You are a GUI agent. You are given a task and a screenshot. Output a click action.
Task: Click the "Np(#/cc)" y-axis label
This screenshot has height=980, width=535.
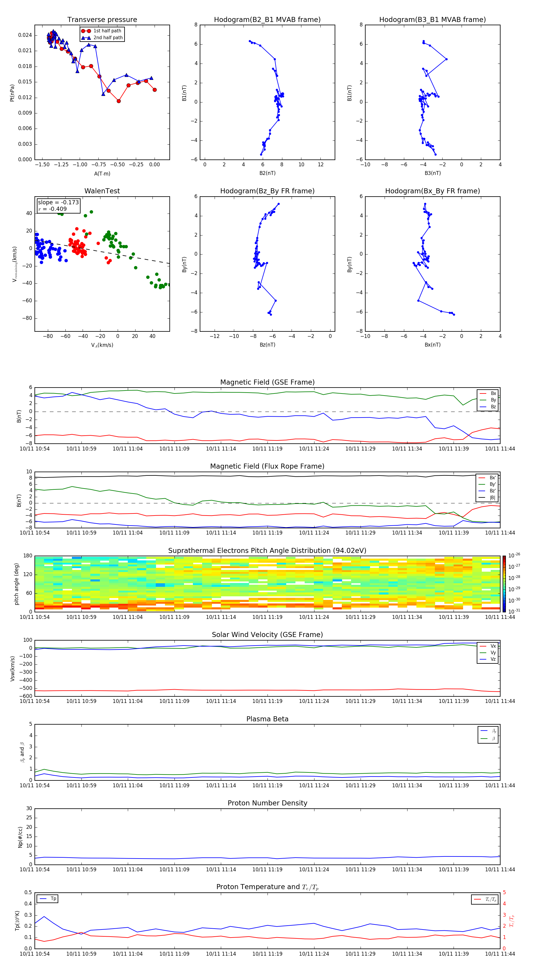click(x=20, y=837)
